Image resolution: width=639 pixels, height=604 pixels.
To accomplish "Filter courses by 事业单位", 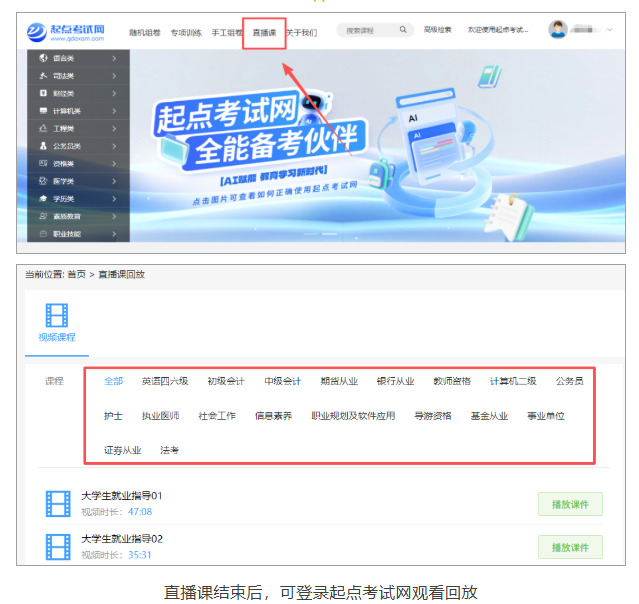I will tap(546, 416).
